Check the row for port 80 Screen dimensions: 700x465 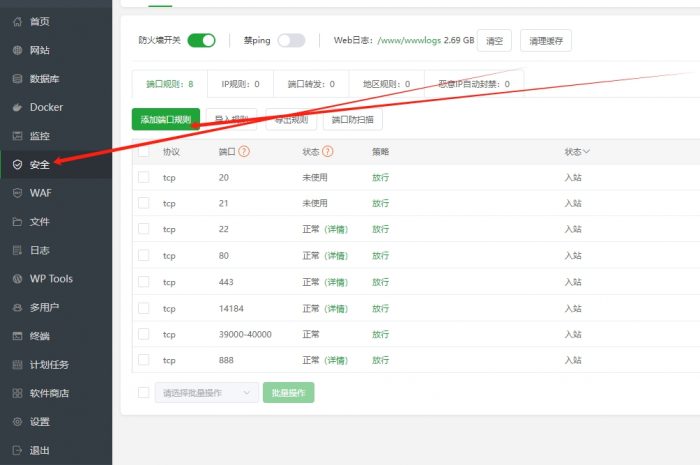coord(144,255)
